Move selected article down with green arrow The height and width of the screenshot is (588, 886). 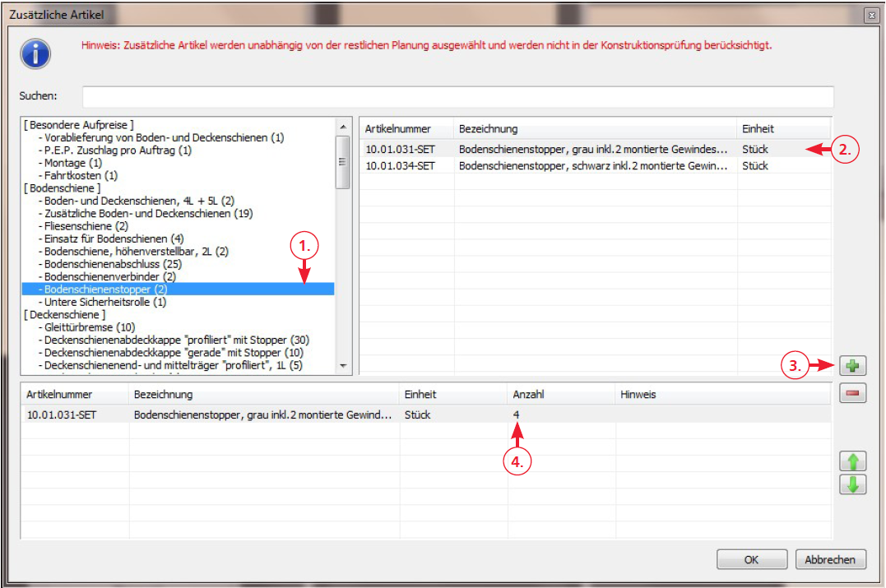point(852,484)
